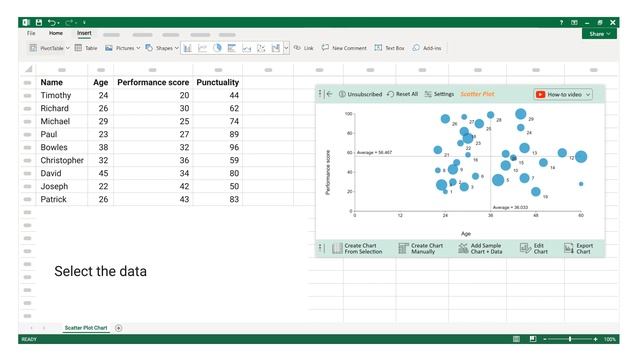
Task: Open Add-ins from the ribbon
Action: (427, 48)
